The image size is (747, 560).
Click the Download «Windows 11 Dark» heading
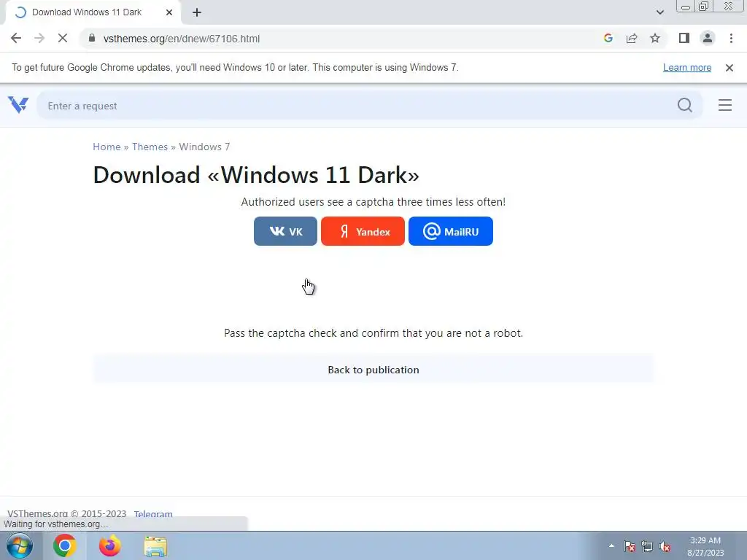(256, 175)
